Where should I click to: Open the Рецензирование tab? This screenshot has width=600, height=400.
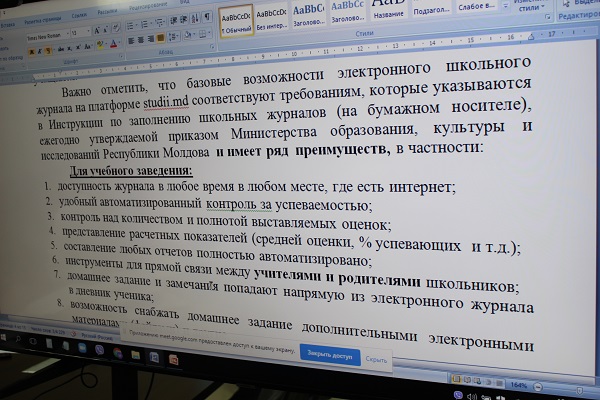(x=148, y=6)
